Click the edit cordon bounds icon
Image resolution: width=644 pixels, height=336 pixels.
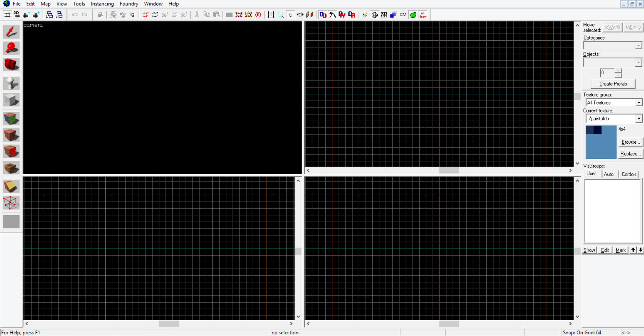click(249, 15)
